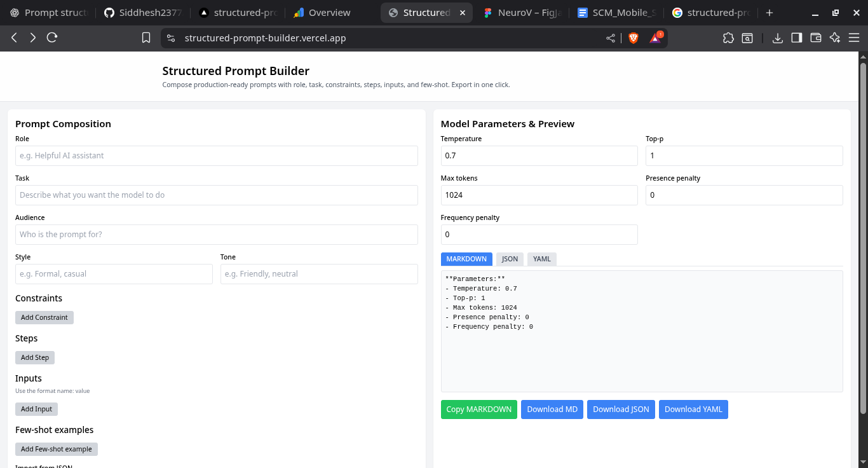The width and height of the screenshot is (868, 468).
Task: Click the Brave Rewards triangle icon
Action: pos(655,38)
